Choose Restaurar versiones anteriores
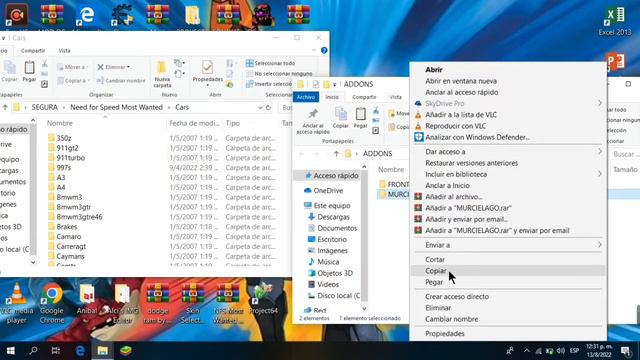Screen dimensions: 640x360 pos(471,163)
